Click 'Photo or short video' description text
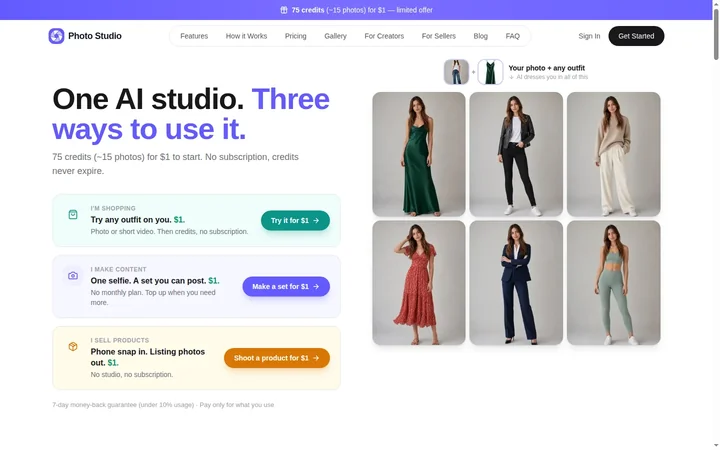 [169, 231]
